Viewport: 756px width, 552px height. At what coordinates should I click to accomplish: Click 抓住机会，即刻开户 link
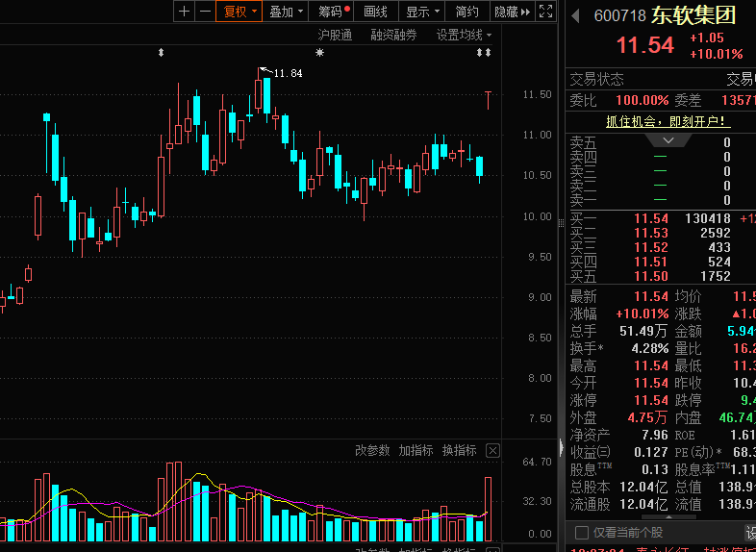pyautogui.click(x=668, y=121)
